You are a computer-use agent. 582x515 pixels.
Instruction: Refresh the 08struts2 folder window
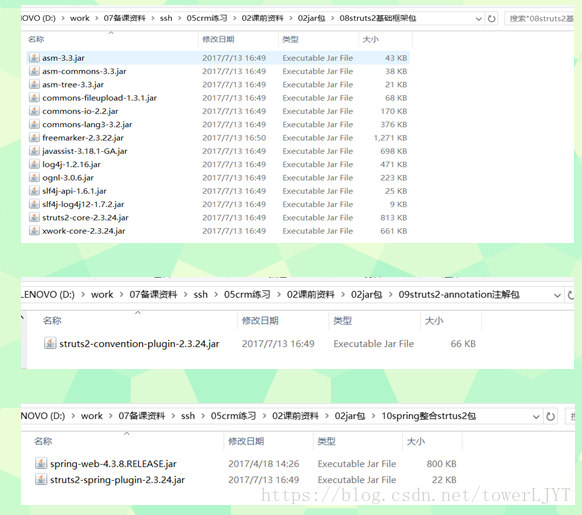click(x=491, y=19)
